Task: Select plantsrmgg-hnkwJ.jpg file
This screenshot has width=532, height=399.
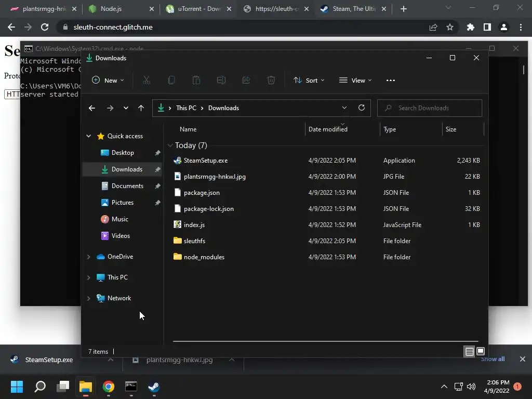Action: tap(215, 177)
